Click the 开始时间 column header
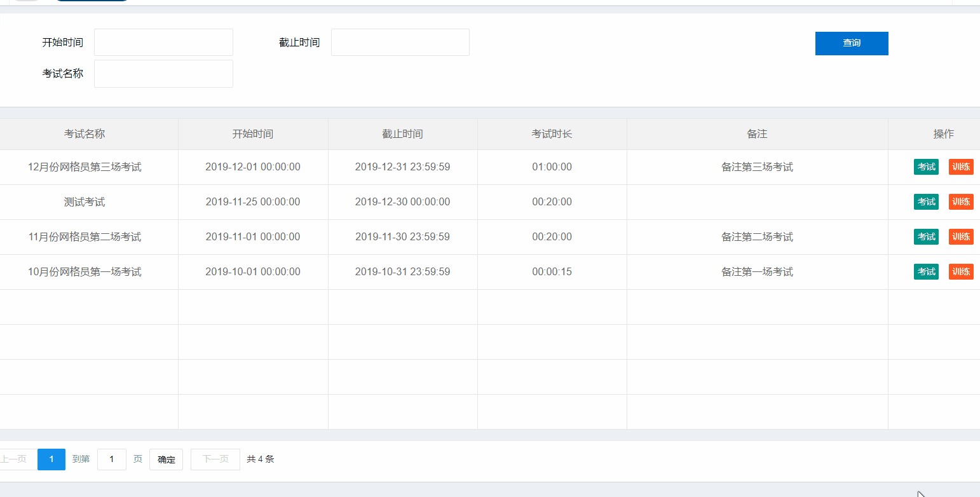 pos(253,134)
